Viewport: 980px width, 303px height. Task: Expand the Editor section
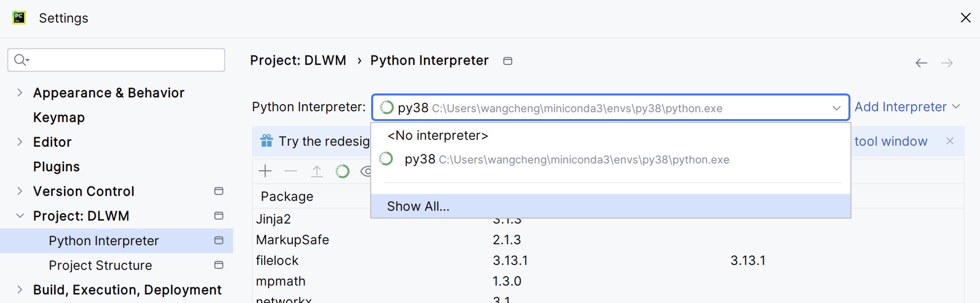tap(20, 141)
